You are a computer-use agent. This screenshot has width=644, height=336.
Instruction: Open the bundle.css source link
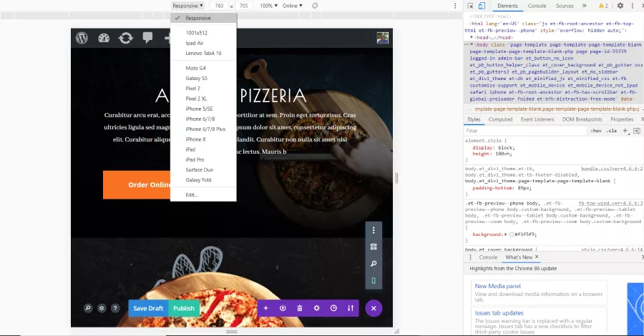[612, 169]
